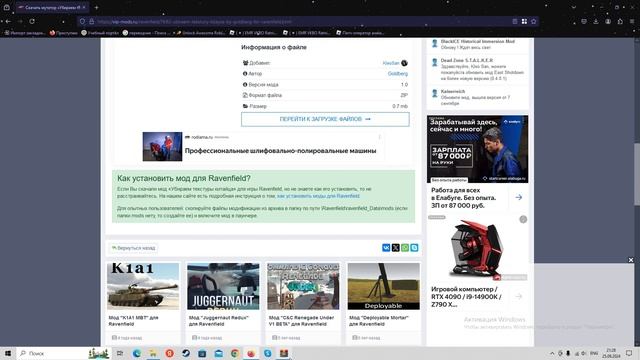Open title 'Мод "K1A1 MBT" для Ravenfield'

134,321
